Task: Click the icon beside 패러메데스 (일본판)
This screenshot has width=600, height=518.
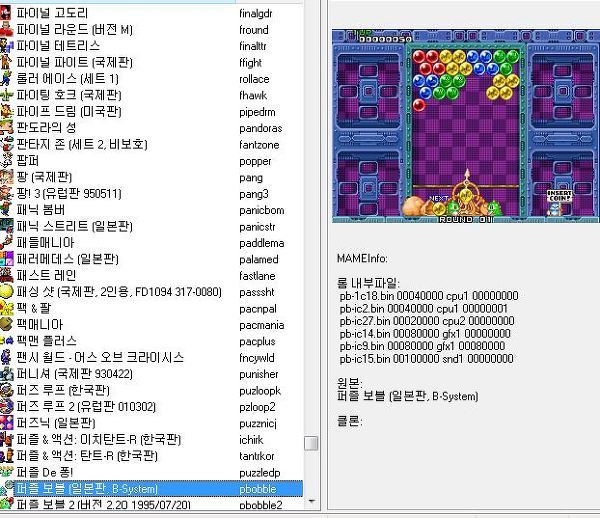Action: pyautogui.click(x=6, y=259)
